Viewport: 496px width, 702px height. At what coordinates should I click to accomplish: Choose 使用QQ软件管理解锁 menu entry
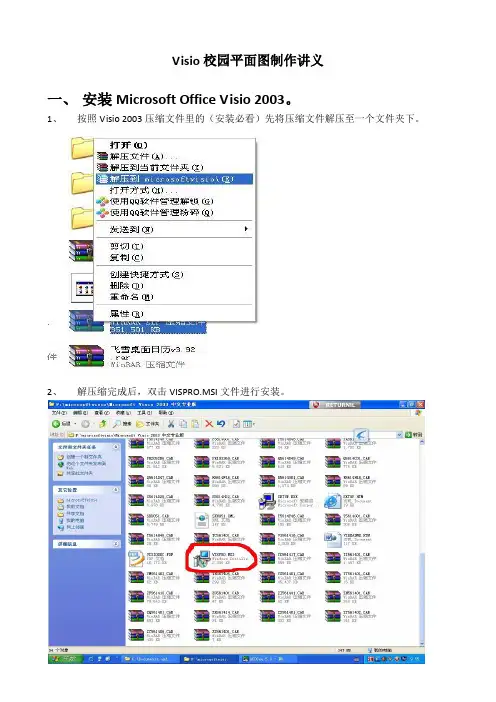coord(174,201)
